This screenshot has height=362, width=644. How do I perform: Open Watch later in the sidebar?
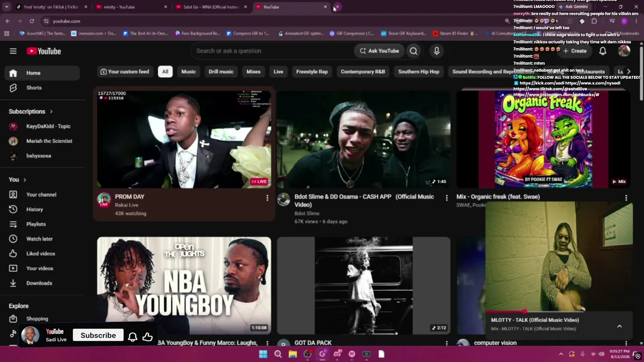point(43,239)
